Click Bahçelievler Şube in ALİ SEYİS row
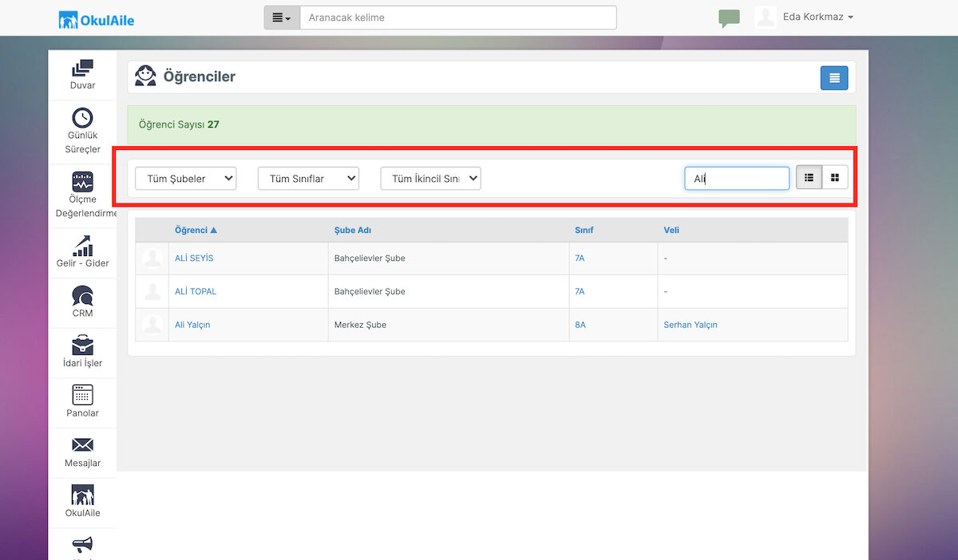Image resolution: width=958 pixels, height=560 pixels. pos(370,258)
